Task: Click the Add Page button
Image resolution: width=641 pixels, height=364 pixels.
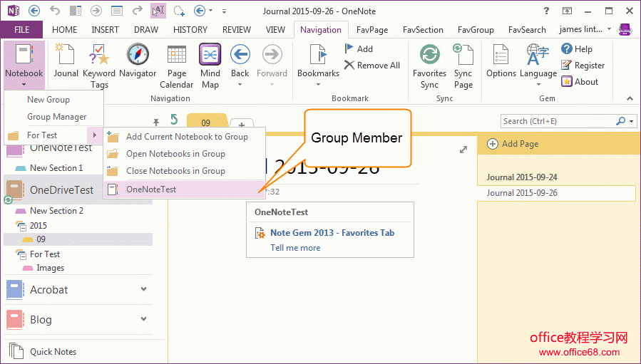Action: (513, 144)
